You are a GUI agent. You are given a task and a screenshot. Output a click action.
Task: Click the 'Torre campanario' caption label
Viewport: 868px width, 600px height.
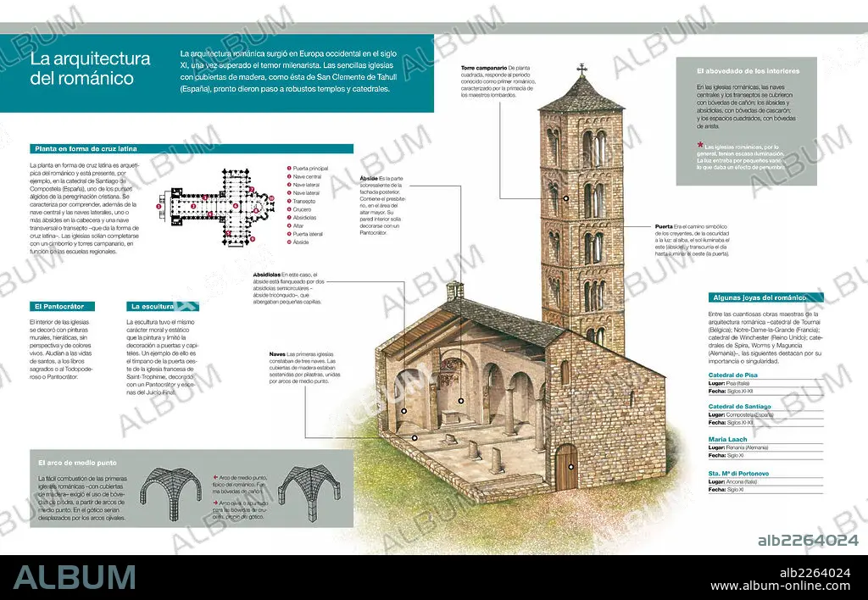[484, 68]
